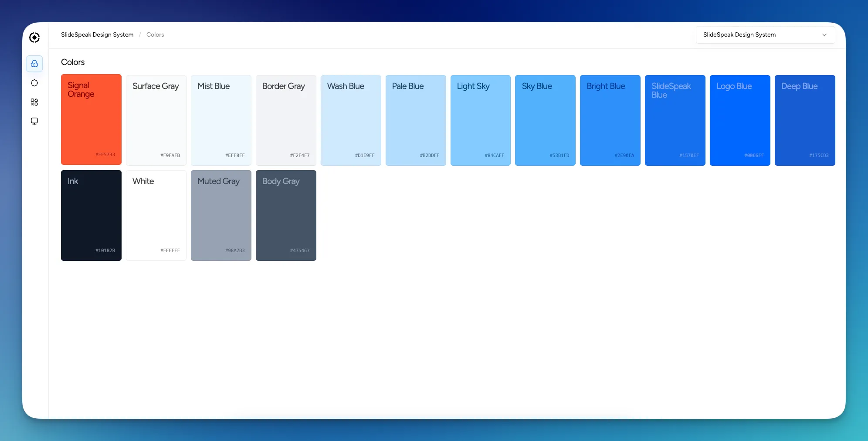Image resolution: width=868 pixels, height=441 pixels.
Task: Select the #D1E9FF hex code
Action: click(x=365, y=155)
